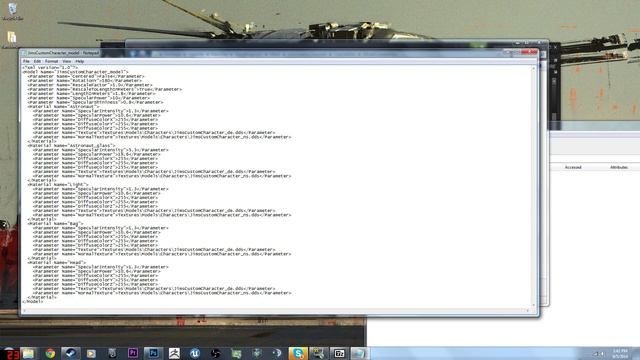Open the media player taskbar icon
The image size is (640, 360).
point(91,353)
